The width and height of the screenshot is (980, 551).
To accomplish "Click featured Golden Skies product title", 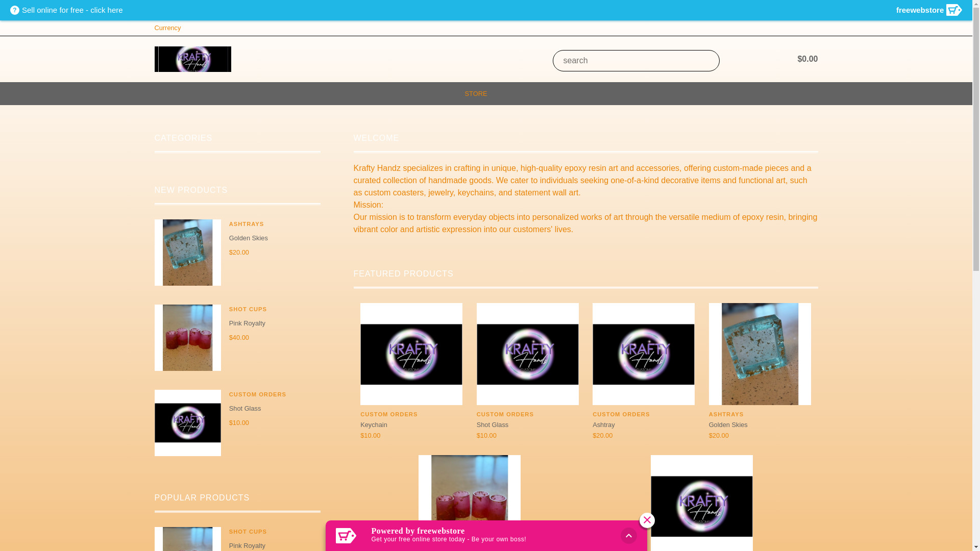I will [728, 425].
